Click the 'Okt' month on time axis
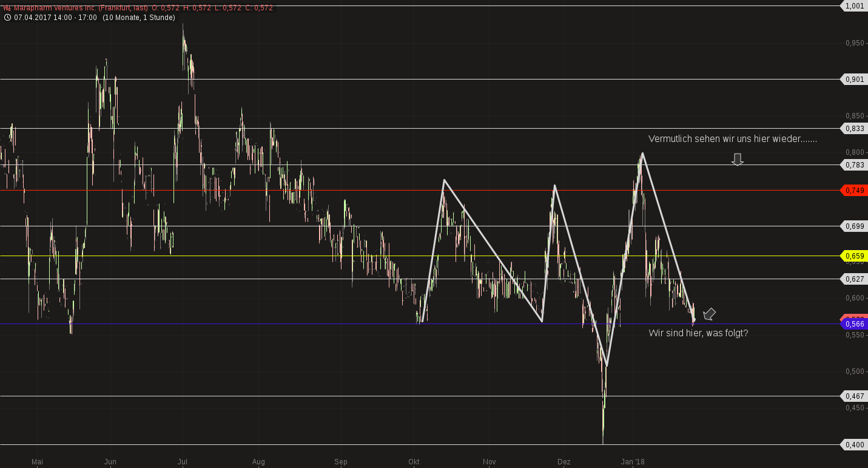The width and height of the screenshot is (868, 468). pyautogui.click(x=414, y=462)
